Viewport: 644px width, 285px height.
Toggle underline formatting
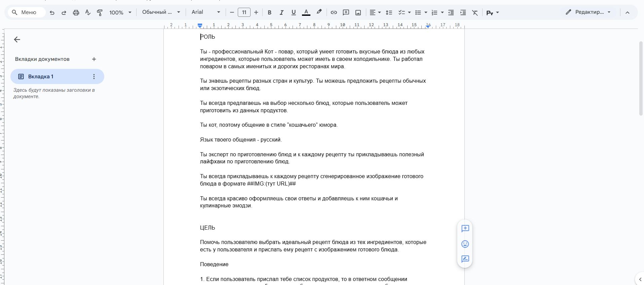[294, 12]
